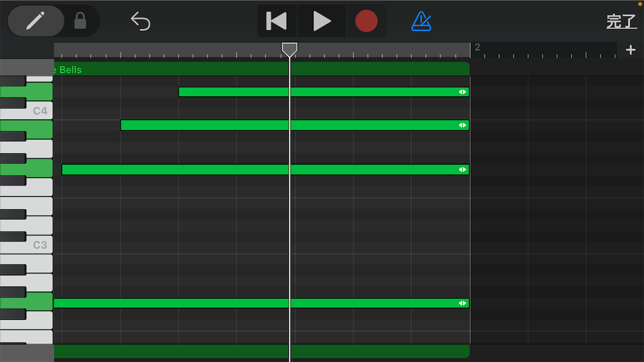Play the C3 piano key

point(39,245)
